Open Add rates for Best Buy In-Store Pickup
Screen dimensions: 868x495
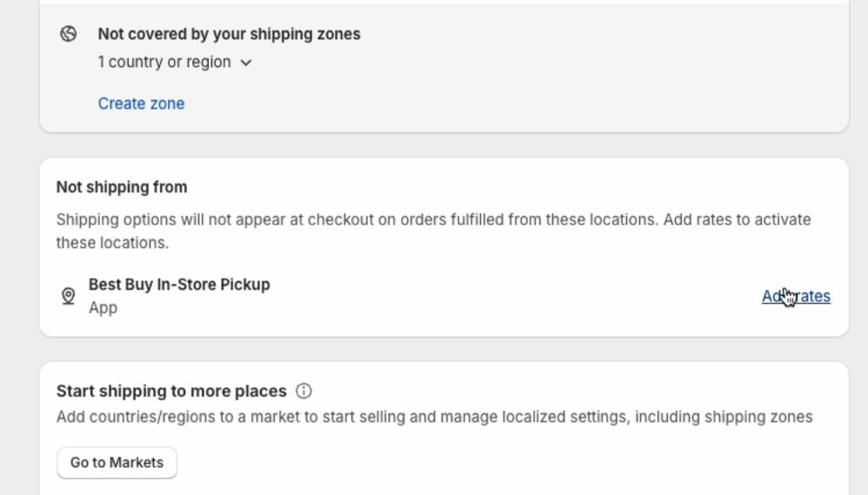(x=796, y=297)
